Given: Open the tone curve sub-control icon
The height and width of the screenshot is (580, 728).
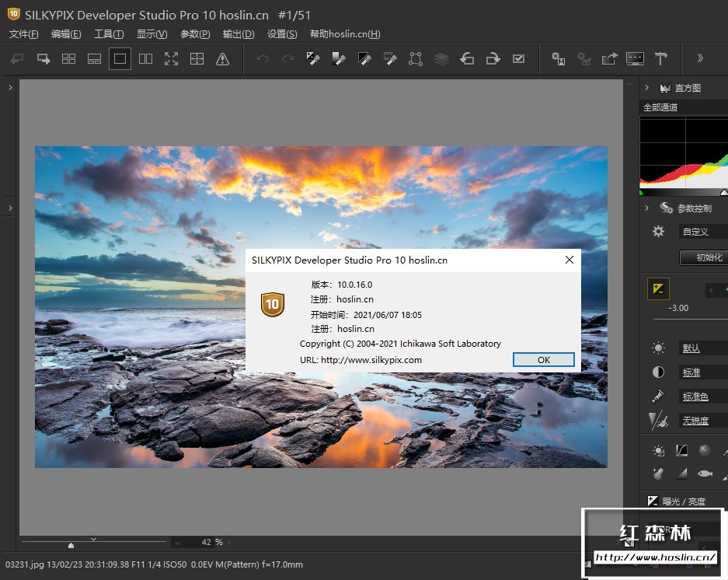Looking at the screenshot, I should (x=681, y=450).
